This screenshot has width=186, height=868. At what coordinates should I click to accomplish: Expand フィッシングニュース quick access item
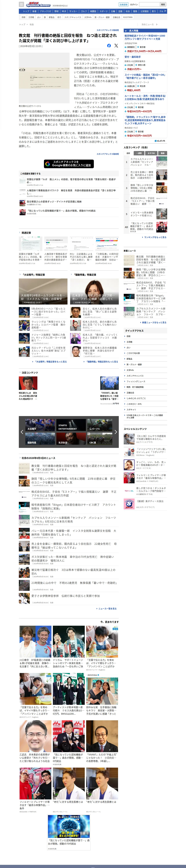(145, 381)
